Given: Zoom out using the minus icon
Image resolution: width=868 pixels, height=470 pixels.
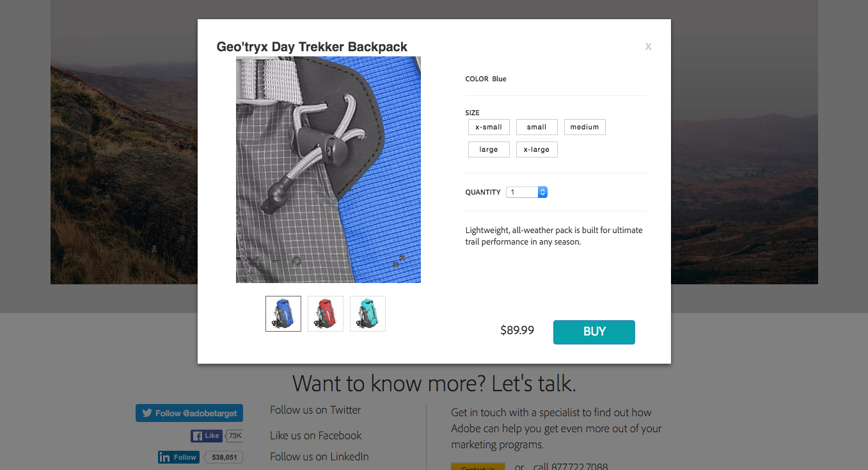Looking at the screenshot, I should (x=277, y=261).
